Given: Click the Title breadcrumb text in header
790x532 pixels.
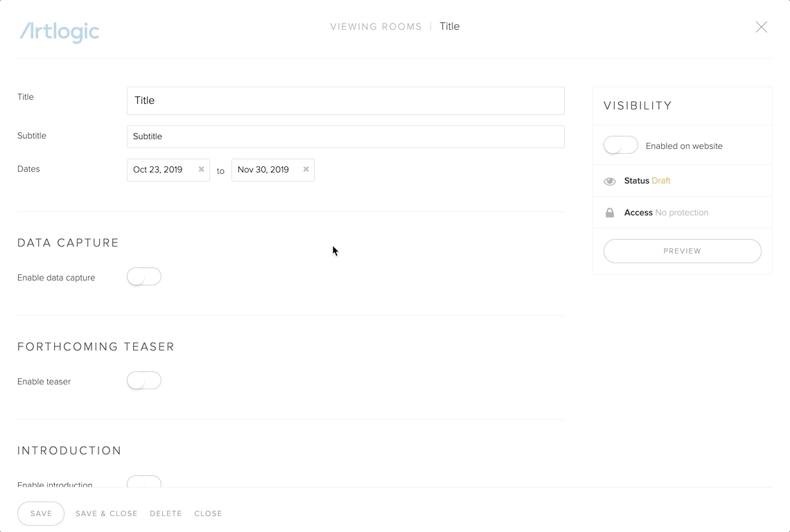Looking at the screenshot, I should [450, 26].
